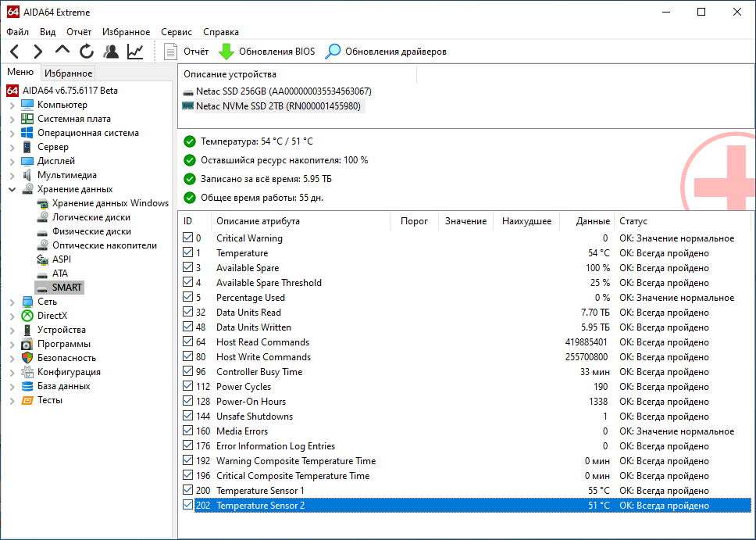Uncheck the Critical Warning attribute checkbox
Image resolution: width=756 pixels, height=540 pixels.
188,238
